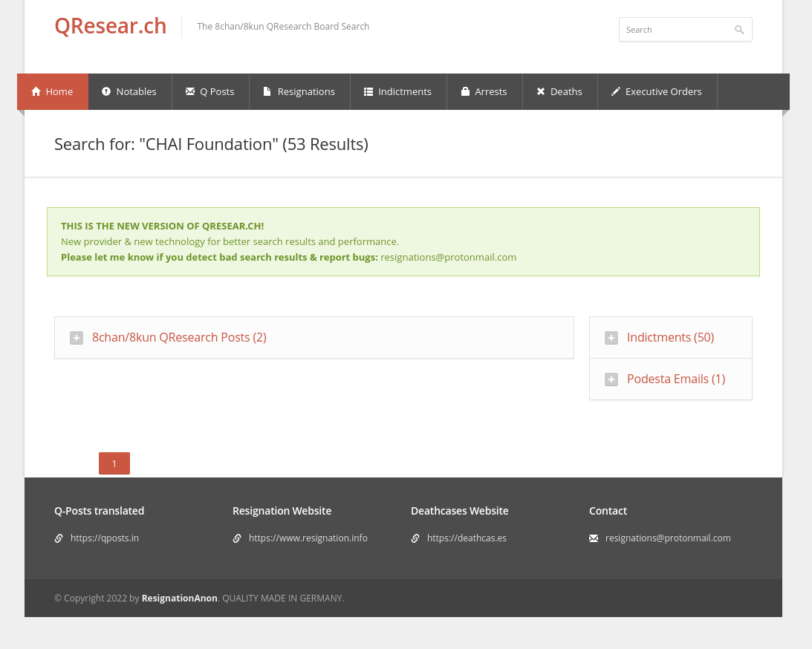
Task: Click the 'Search for: "CHAI Foundation" (53 Results)' heading
Action: 211,144
